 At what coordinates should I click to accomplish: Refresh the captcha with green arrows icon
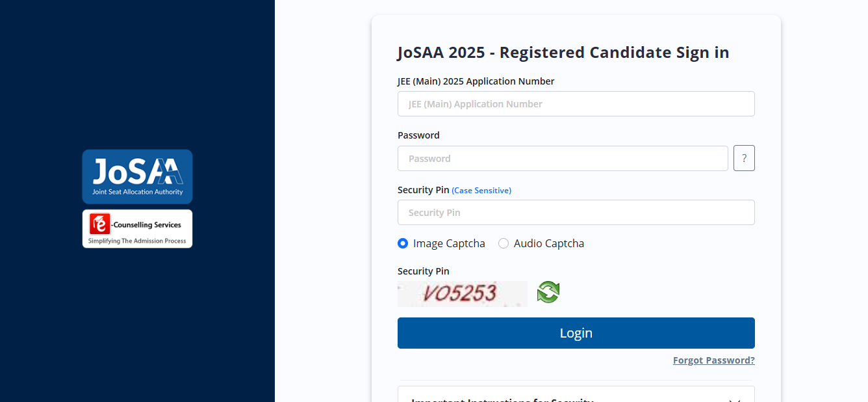548,292
